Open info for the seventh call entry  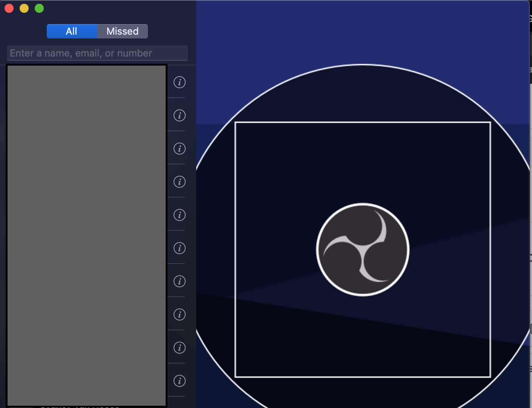(180, 281)
